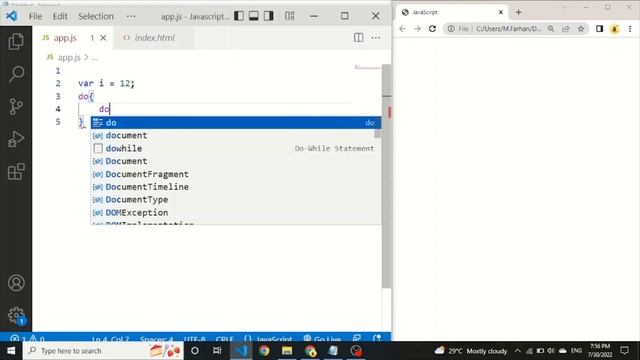Split the editor to the right
The image size is (640, 360).
[358, 38]
